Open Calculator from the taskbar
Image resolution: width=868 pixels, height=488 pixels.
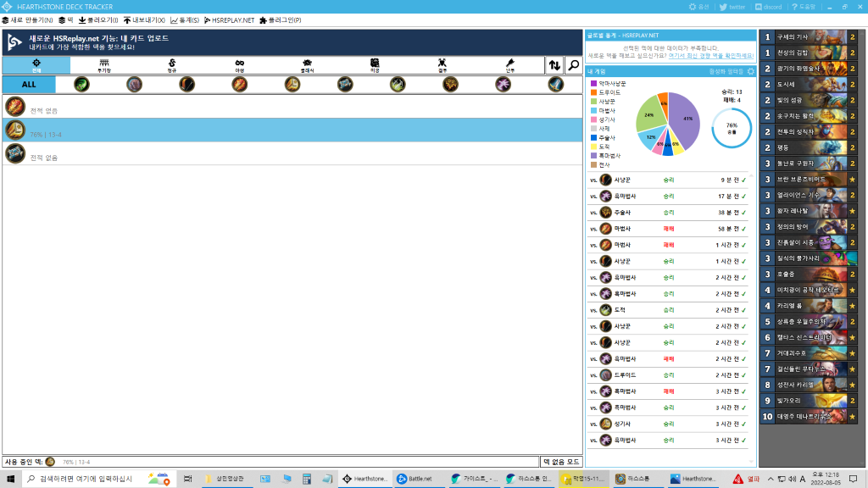307,479
